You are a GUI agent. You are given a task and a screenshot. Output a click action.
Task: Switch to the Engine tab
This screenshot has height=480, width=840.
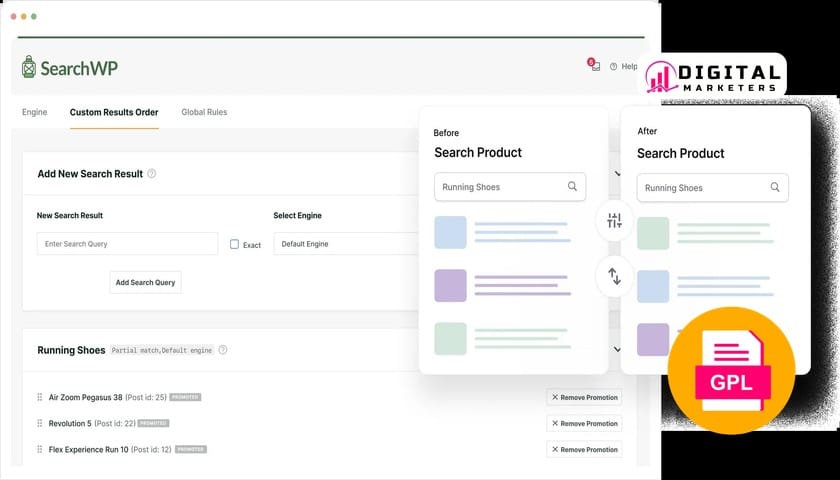[x=34, y=112]
